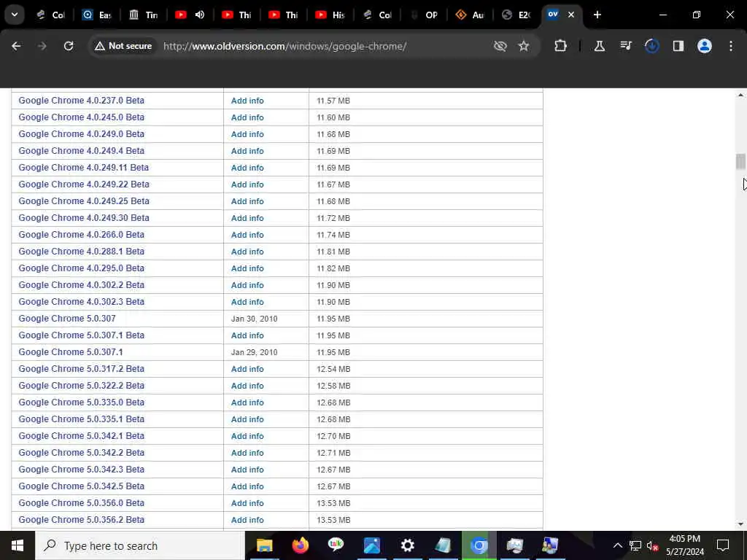
Task: Open Google Chrome 4.0.249.11 Beta link
Action: (x=84, y=168)
